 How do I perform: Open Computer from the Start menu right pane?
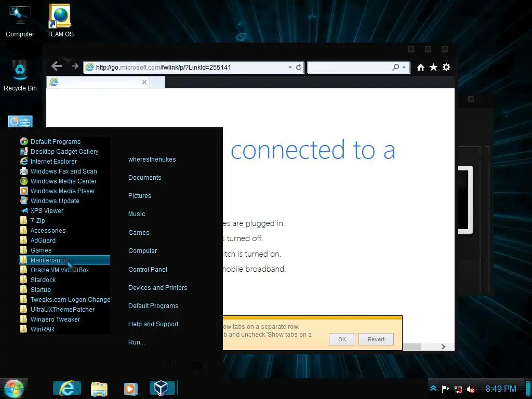(x=142, y=251)
